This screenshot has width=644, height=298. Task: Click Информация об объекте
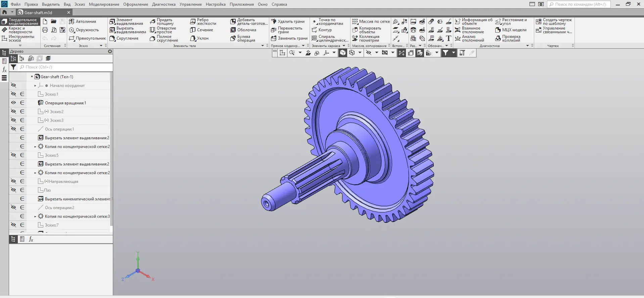click(x=474, y=21)
